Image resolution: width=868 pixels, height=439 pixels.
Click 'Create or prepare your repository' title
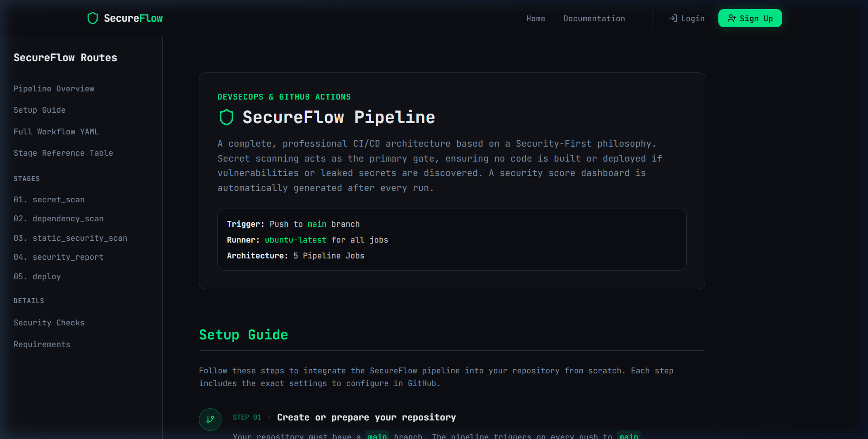(367, 417)
